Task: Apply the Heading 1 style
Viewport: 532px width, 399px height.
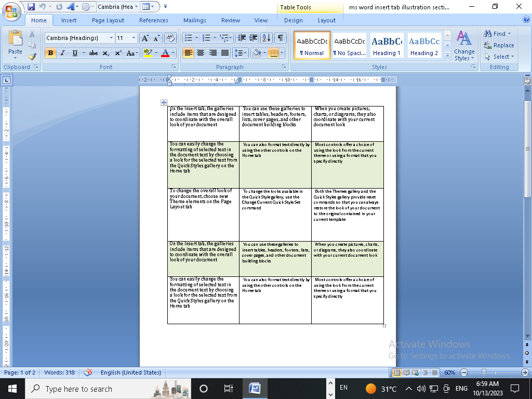Action: pyautogui.click(x=387, y=46)
